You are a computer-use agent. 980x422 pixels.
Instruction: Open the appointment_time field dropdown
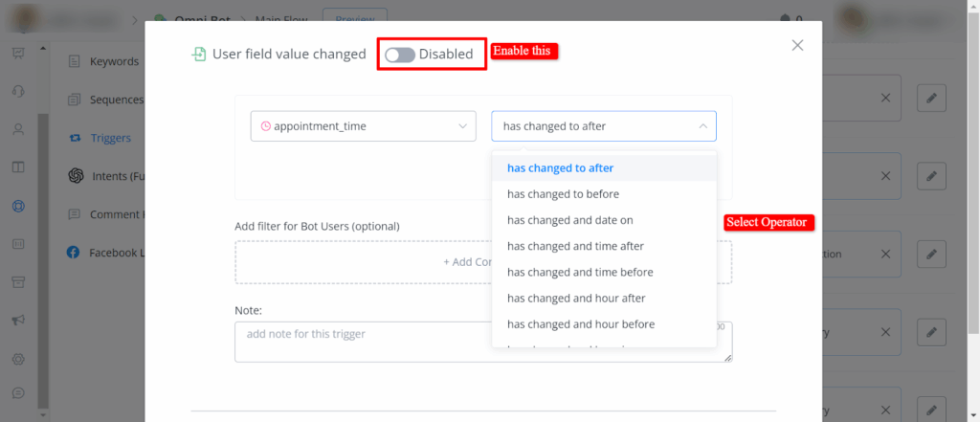click(363, 126)
